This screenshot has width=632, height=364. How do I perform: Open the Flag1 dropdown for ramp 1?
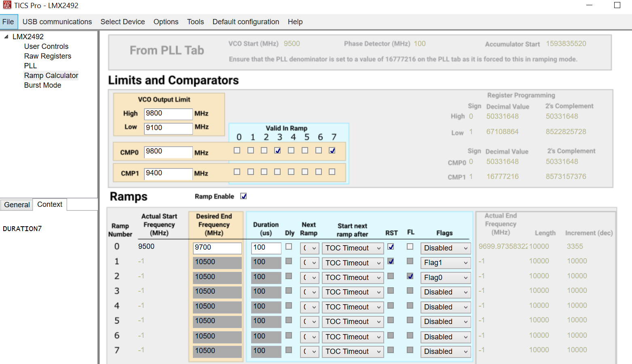tap(446, 263)
